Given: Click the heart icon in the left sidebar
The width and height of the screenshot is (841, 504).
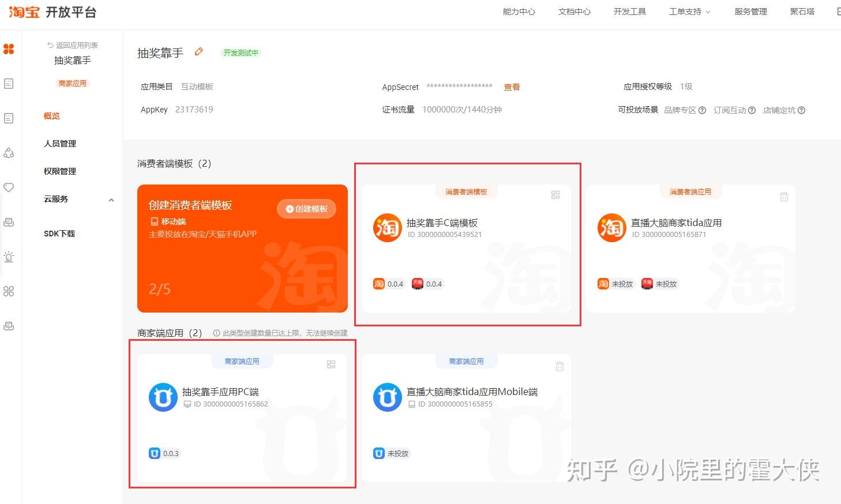Looking at the screenshot, I should (9, 187).
